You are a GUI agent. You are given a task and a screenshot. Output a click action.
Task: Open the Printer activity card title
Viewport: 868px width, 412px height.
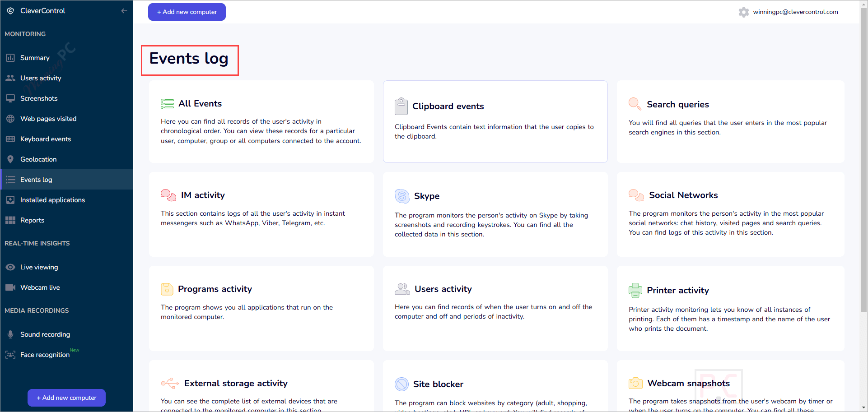(678, 290)
